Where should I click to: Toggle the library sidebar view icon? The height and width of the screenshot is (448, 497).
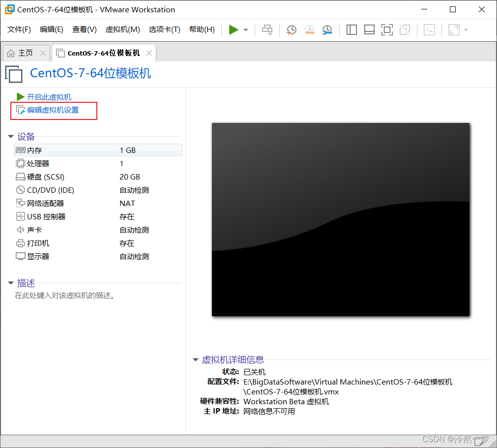(x=351, y=30)
